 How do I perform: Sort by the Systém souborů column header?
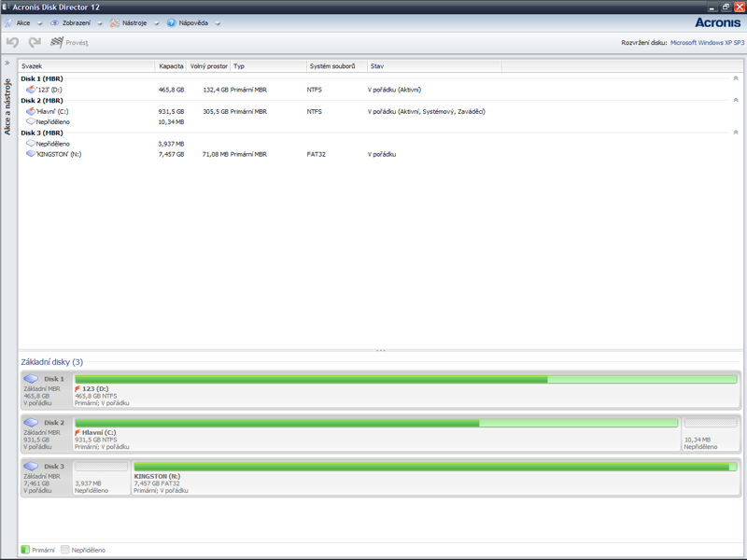(x=337, y=66)
